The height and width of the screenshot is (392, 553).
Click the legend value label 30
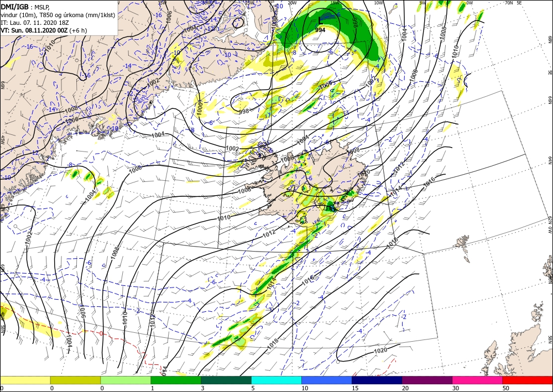(x=456, y=388)
